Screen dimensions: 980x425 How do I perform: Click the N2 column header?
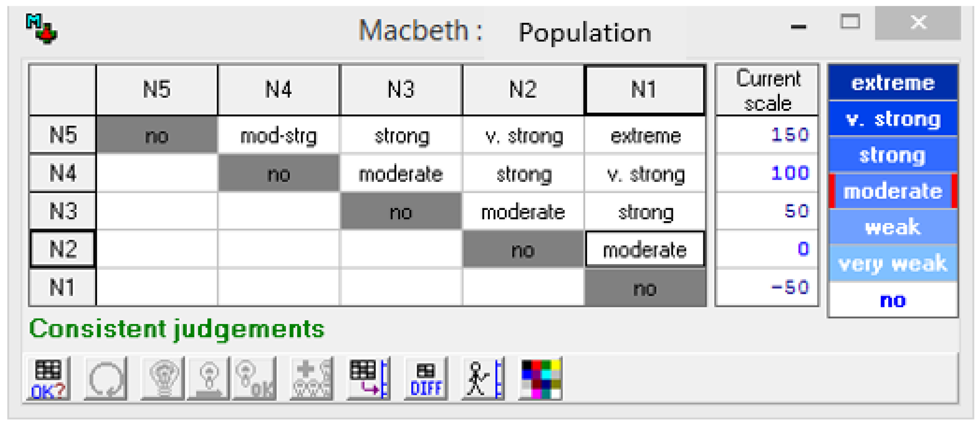click(523, 90)
